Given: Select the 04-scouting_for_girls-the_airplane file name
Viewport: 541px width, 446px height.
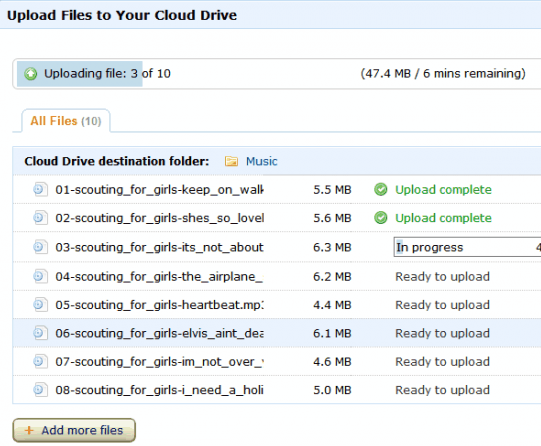Looking at the screenshot, I should (x=159, y=276).
